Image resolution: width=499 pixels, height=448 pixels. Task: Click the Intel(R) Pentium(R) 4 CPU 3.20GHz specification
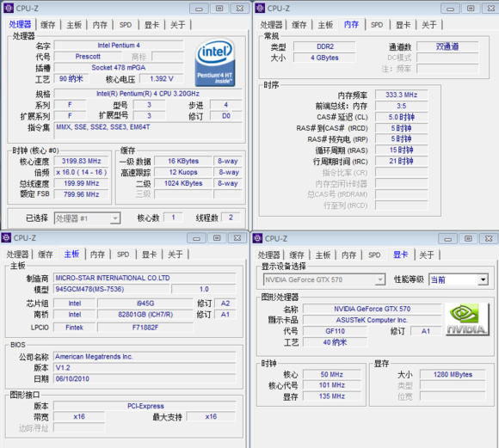tap(148, 94)
